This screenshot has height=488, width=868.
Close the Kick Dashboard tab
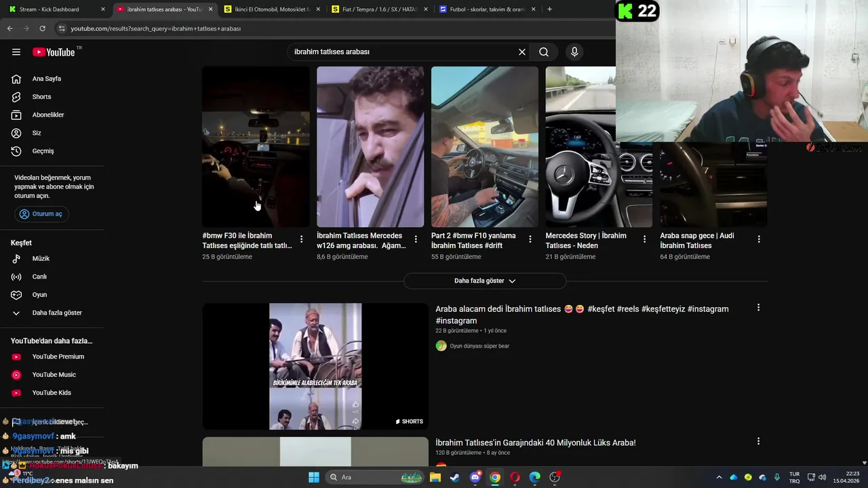[103, 9]
